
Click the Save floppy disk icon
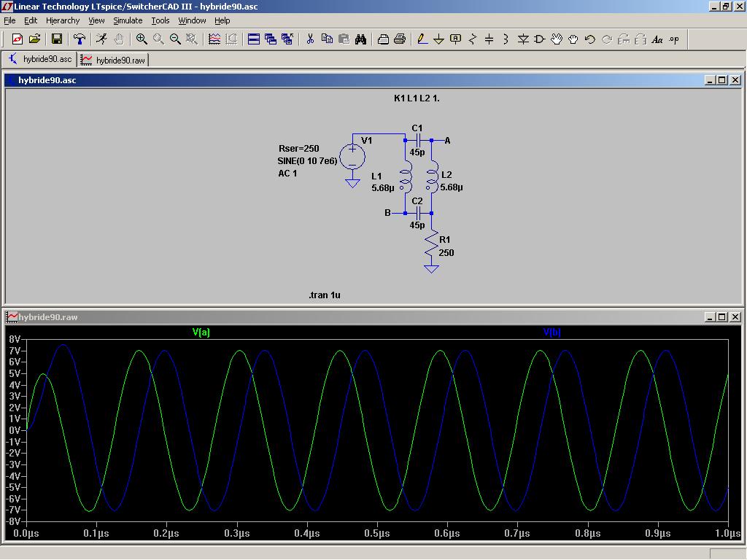tap(57, 39)
